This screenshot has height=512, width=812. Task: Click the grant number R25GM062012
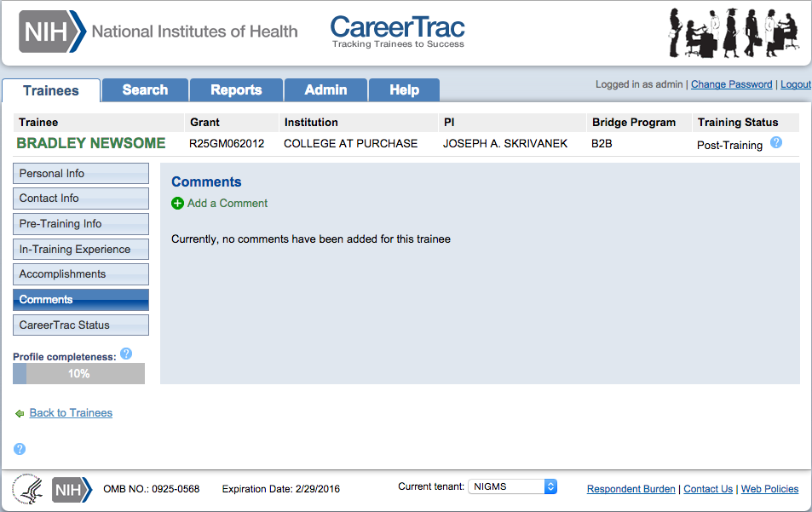[x=227, y=143]
